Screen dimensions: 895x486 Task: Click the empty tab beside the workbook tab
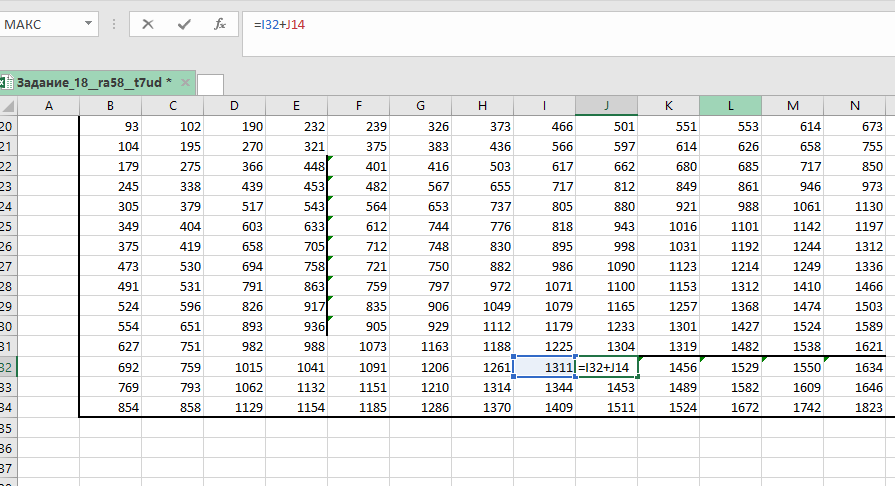(x=210, y=84)
